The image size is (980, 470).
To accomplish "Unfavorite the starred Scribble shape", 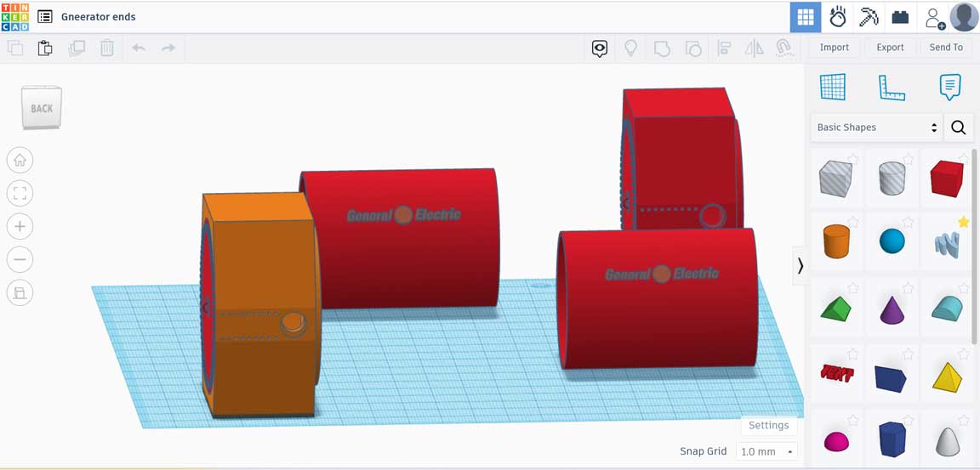I will click(x=963, y=222).
